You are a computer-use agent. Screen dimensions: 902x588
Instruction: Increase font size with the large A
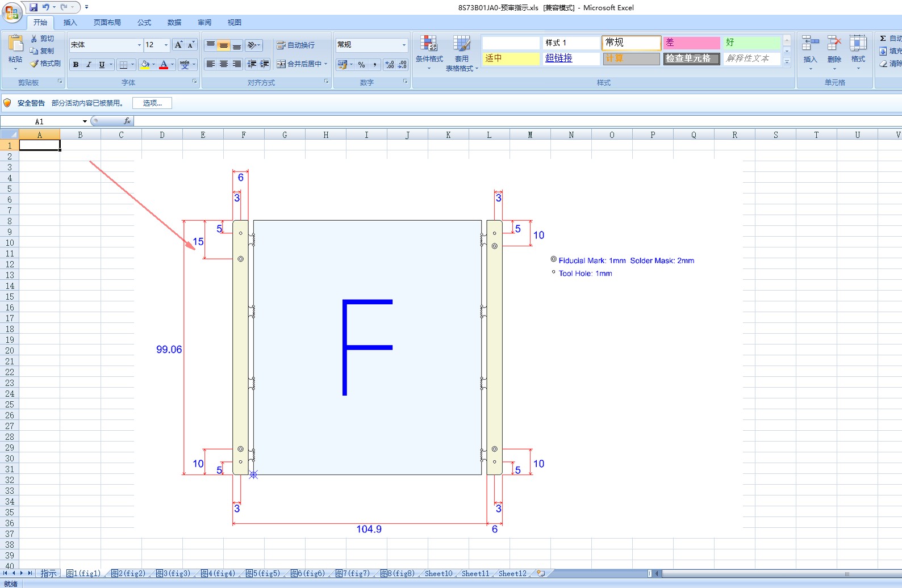(x=178, y=45)
